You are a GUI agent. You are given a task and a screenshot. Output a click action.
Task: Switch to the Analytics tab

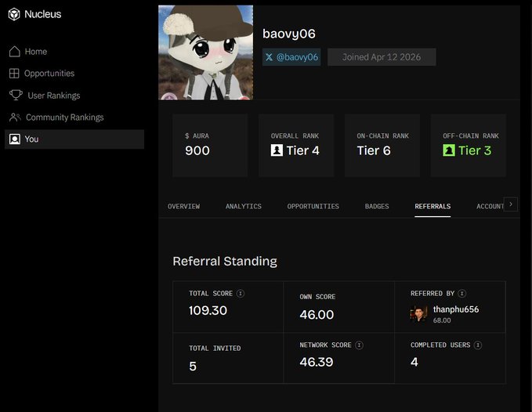point(243,206)
